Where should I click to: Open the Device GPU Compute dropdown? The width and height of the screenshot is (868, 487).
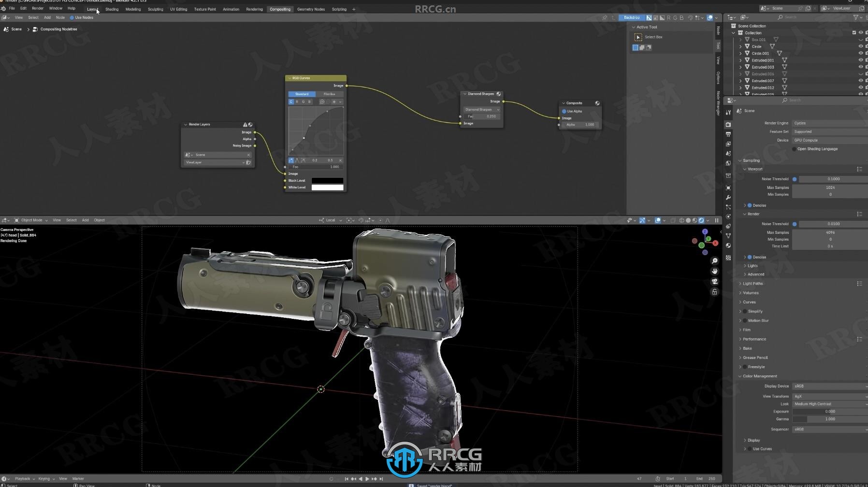pyautogui.click(x=830, y=140)
